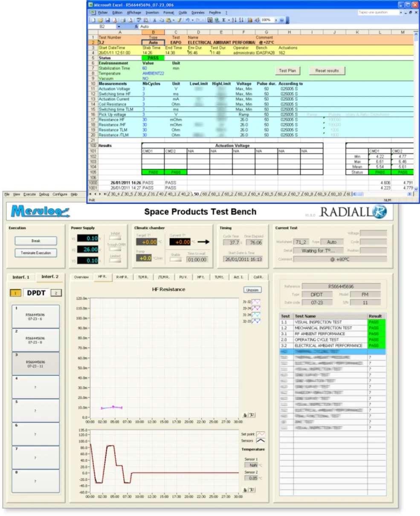Switch to the Overview graph tab
This screenshot has height=516, width=420.
(x=81, y=277)
